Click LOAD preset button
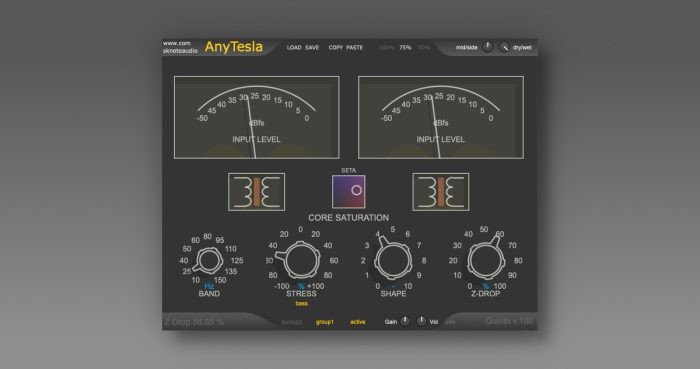This screenshot has width=700, height=369. click(294, 47)
